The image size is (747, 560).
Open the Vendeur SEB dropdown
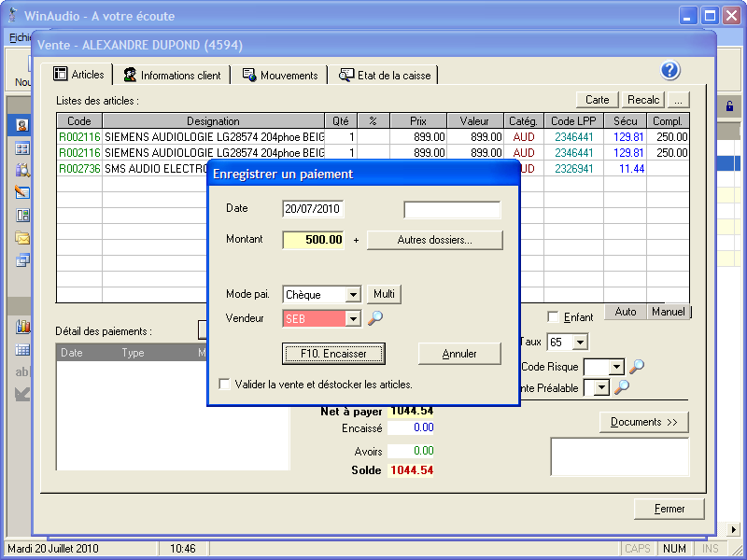352,318
